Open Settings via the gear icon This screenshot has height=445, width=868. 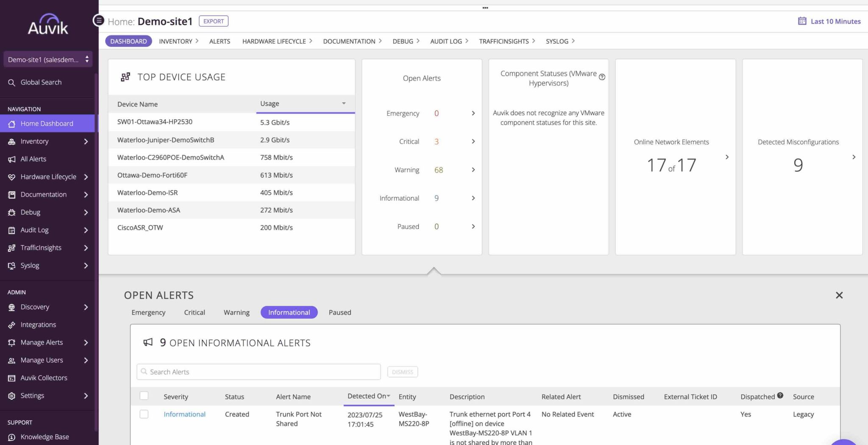point(11,395)
